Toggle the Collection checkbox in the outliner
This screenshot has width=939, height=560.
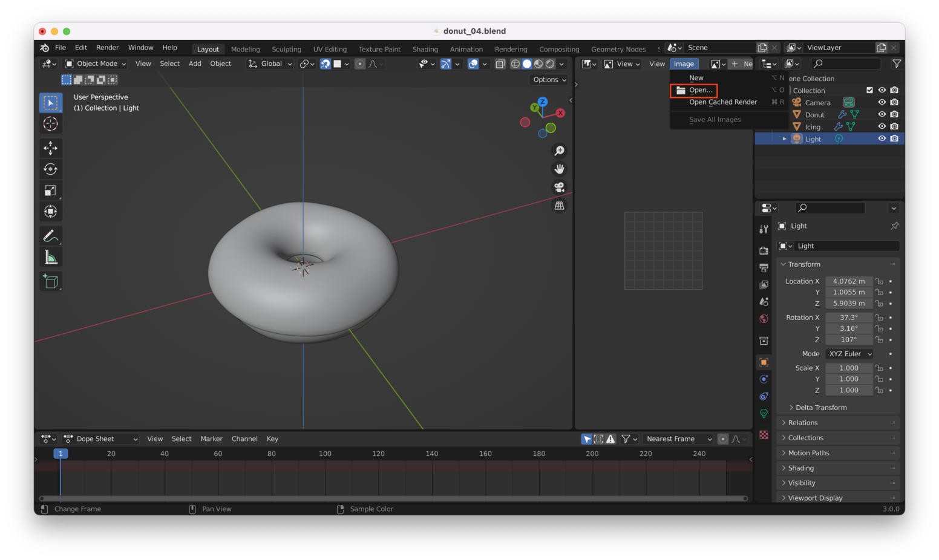870,90
